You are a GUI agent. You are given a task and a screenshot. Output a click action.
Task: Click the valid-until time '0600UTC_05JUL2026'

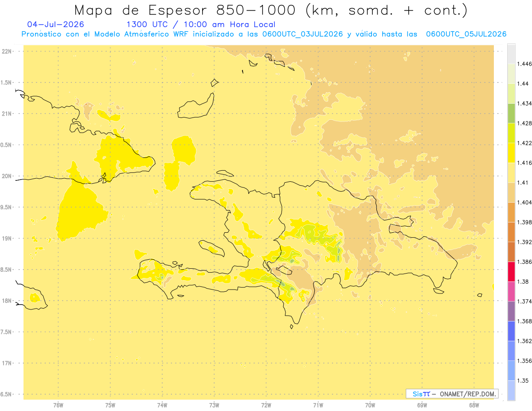pyautogui.click(x=466, y=34)
